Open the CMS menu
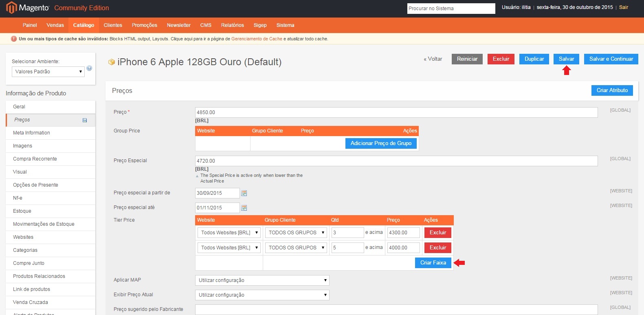Screen dimensions: 644x315 point(206,25)
